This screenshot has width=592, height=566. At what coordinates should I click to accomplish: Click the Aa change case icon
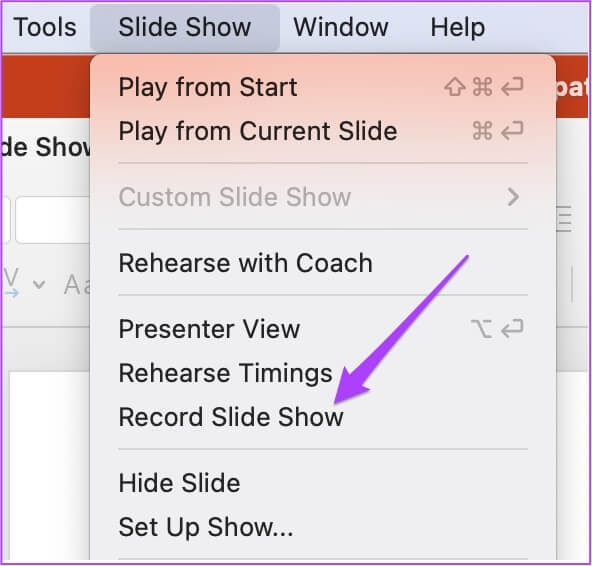[77, 284]
